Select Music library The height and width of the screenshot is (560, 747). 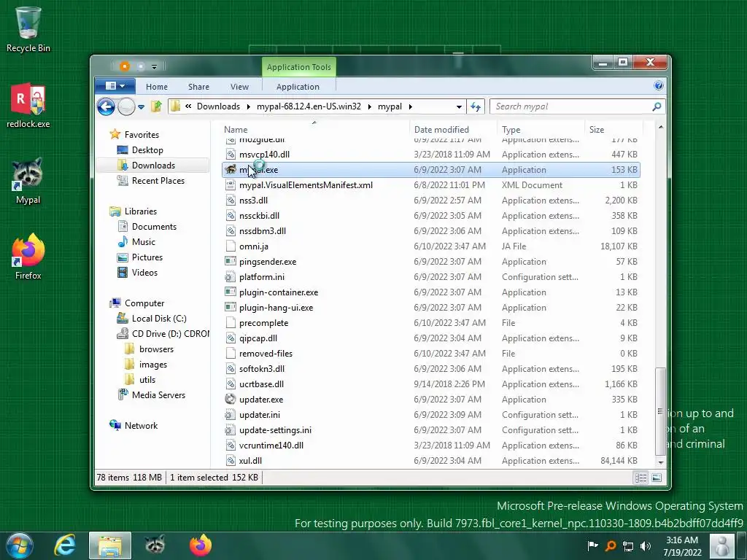click(144, 242)
